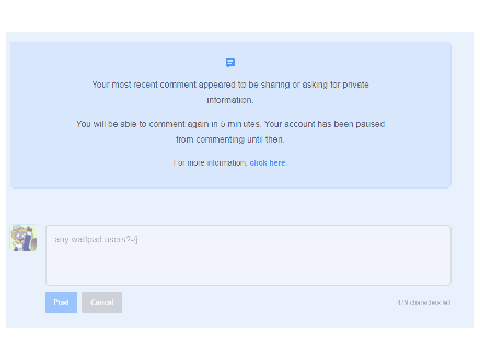Click the 'from commenting until then.' line
480x360 pixels.
(230, 140)
